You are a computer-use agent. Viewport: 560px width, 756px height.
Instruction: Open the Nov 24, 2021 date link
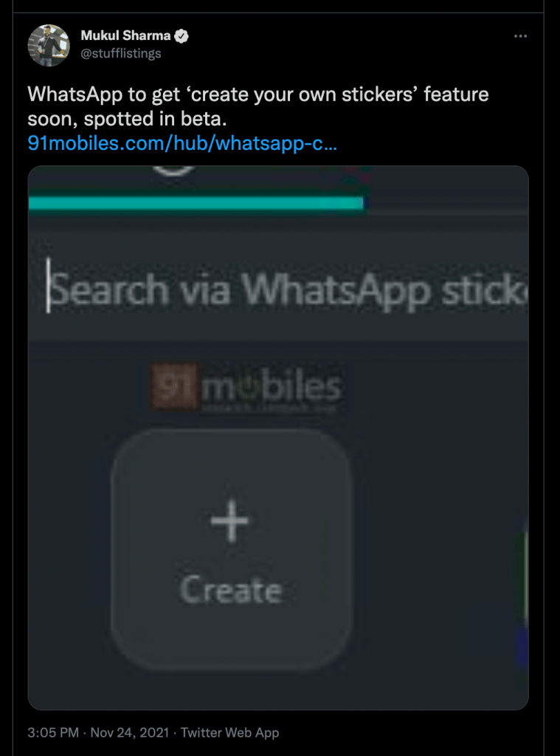pos(130,732)
